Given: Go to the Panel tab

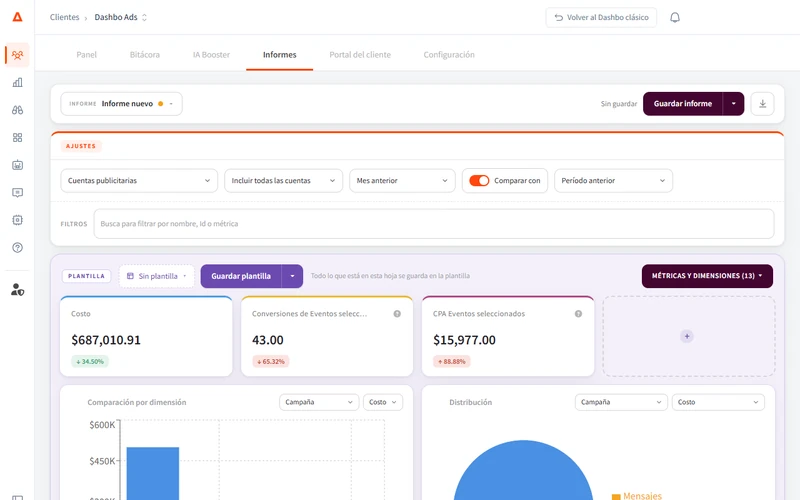Looking at the screenshot, I should pos(86,55).
